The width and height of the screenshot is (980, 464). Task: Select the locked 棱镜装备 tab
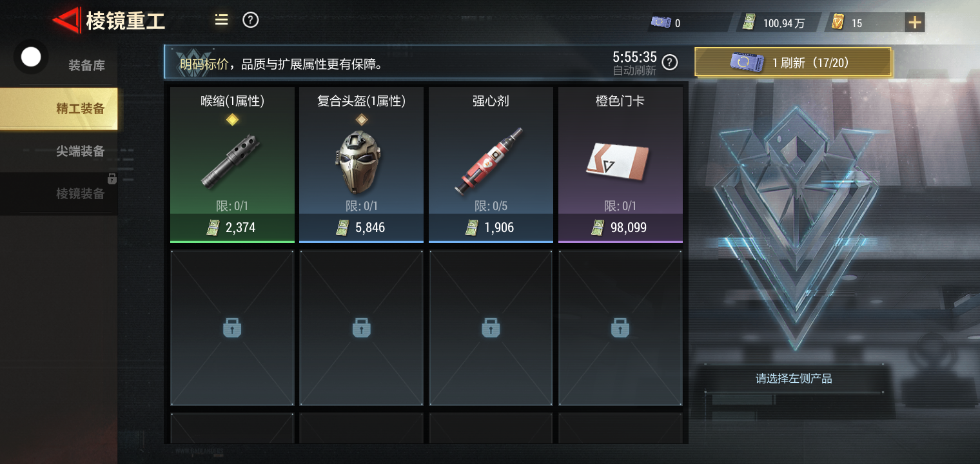click(x=80, y=193)
